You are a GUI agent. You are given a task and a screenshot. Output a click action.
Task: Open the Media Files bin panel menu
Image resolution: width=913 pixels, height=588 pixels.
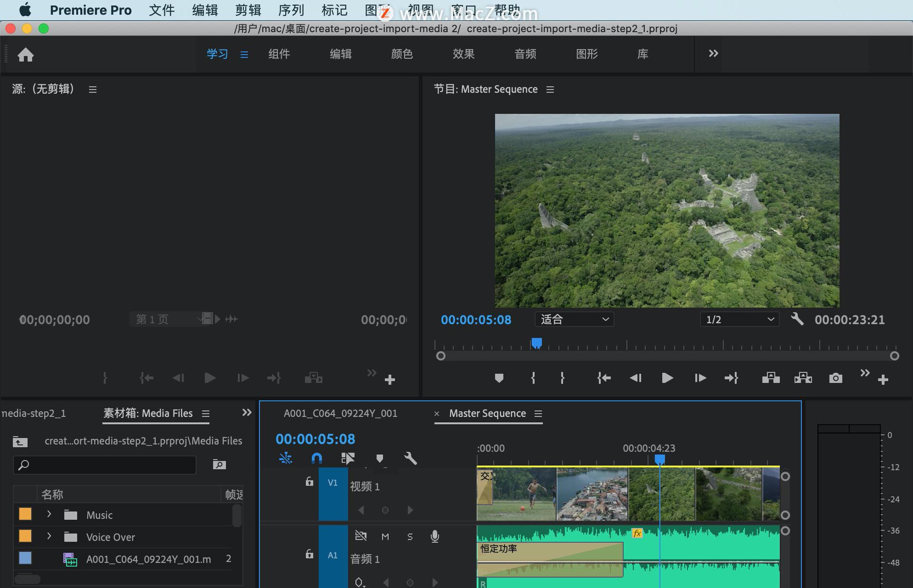pyautogui.click(x=205, y=414)
